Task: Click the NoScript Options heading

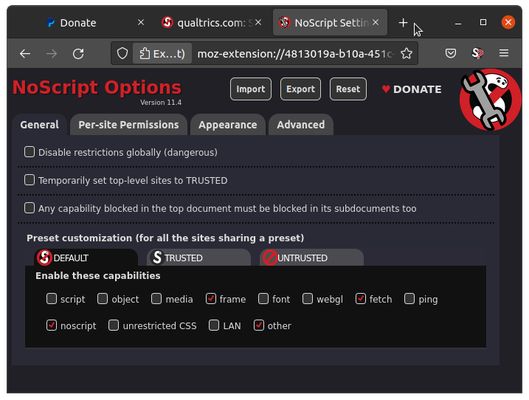Action: 97,87
